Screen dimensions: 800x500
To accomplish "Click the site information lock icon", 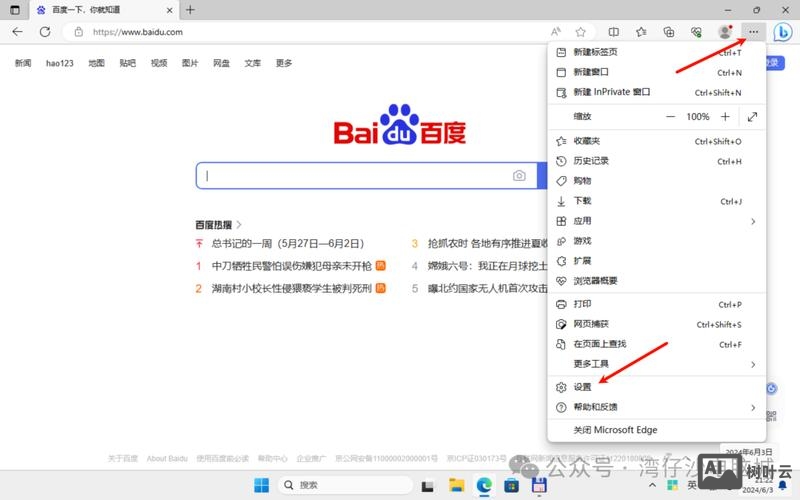I will tap(79, 32).
